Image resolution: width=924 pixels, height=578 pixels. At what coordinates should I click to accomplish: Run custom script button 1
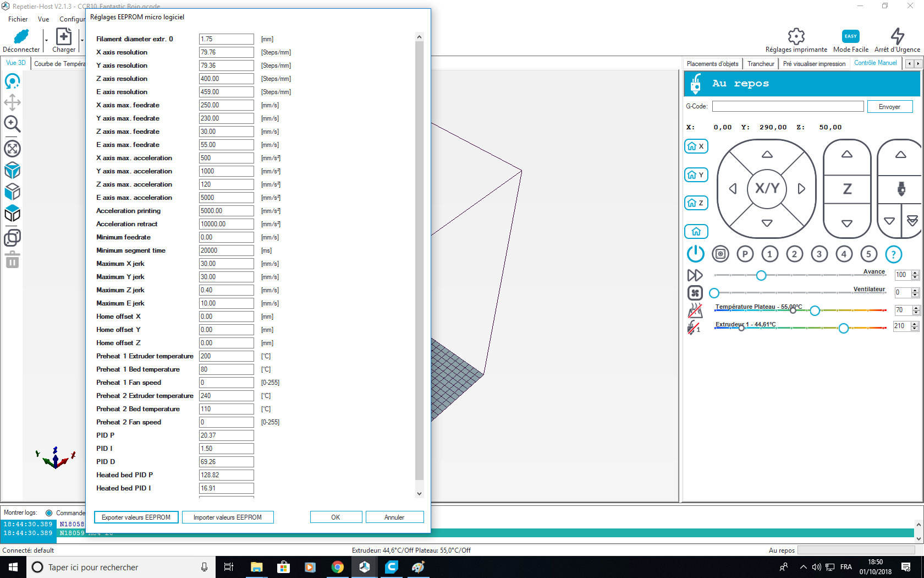[x=769, y=254]
